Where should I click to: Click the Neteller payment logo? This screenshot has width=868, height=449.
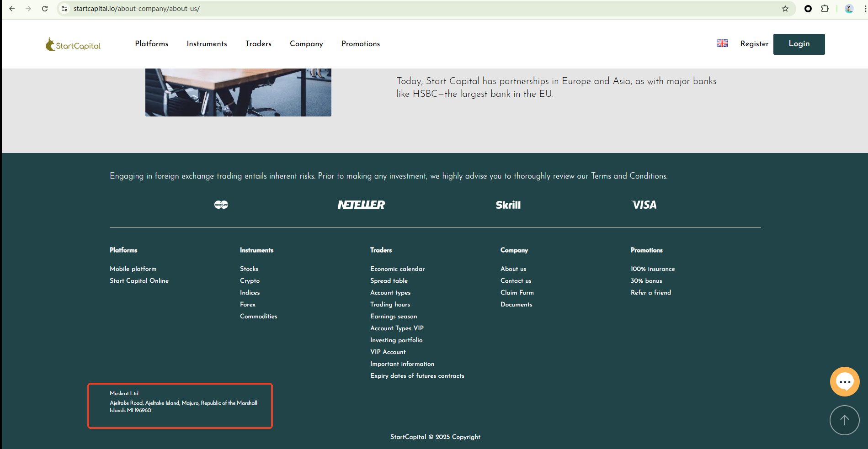coord(361,205)
